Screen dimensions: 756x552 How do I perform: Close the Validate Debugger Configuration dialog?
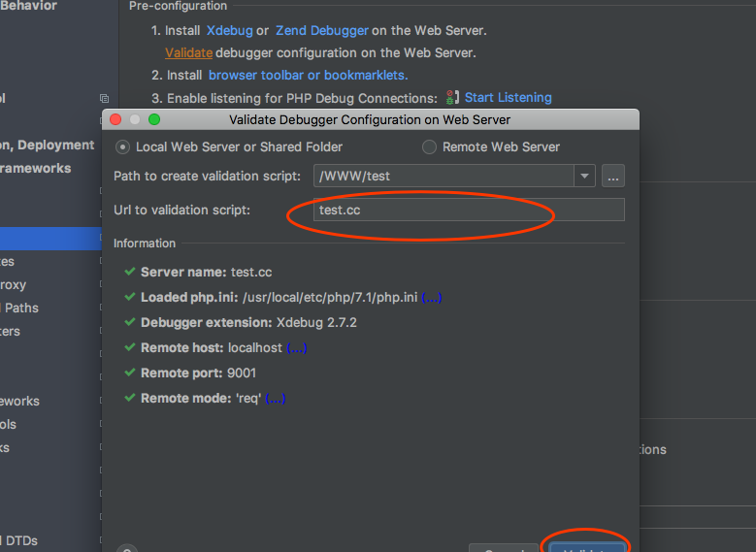pos(115,119)
